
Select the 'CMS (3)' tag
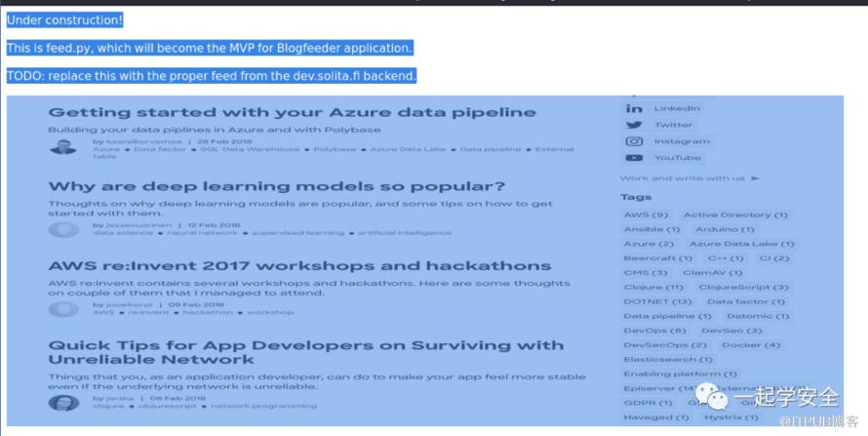tap(645, 272)
